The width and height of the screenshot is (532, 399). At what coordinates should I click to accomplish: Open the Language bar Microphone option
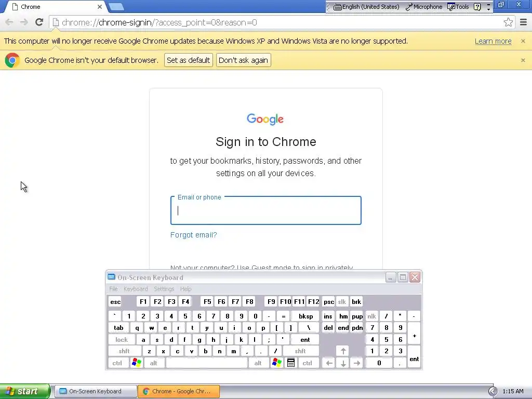point(424,7)
